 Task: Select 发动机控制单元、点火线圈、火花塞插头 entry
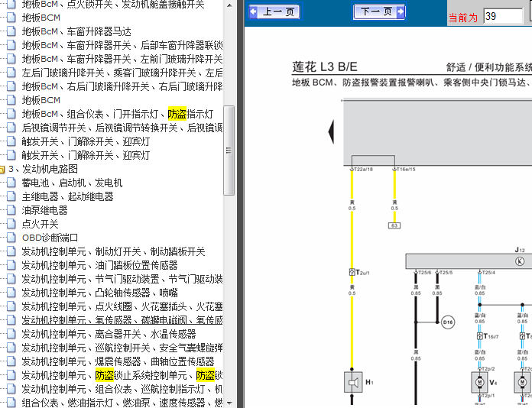click(x=122, y=306)
